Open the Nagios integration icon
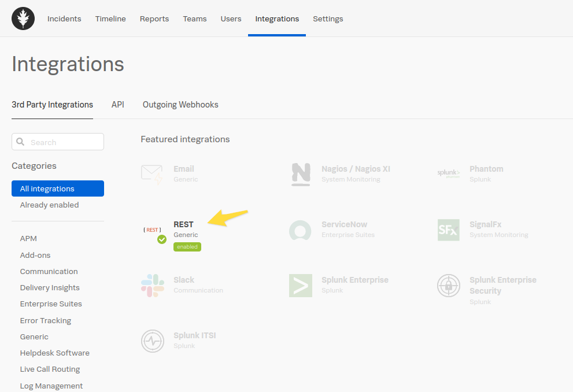 pyautogui.click(x=301, y=174)
